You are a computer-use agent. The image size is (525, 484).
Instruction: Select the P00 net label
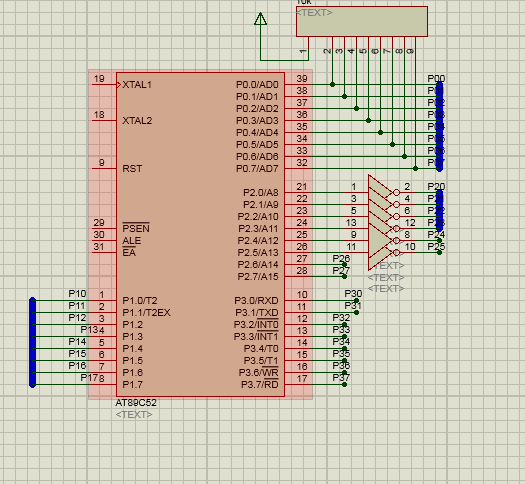click(436, 78)
